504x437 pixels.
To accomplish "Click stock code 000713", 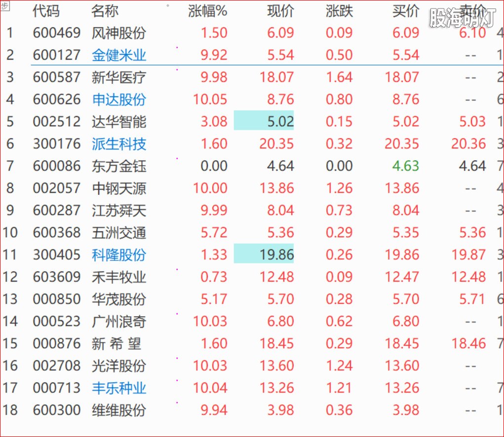I will pyautogui.click(x=57, y=388).
